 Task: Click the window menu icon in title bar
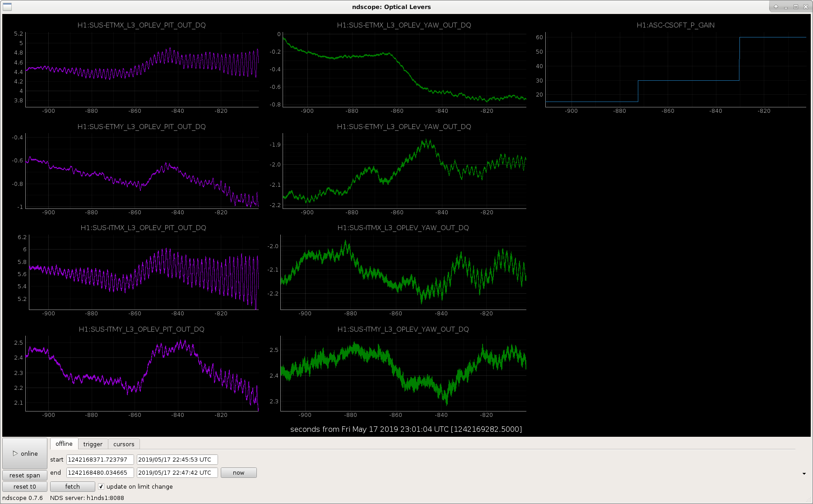(x=7, y=7)
